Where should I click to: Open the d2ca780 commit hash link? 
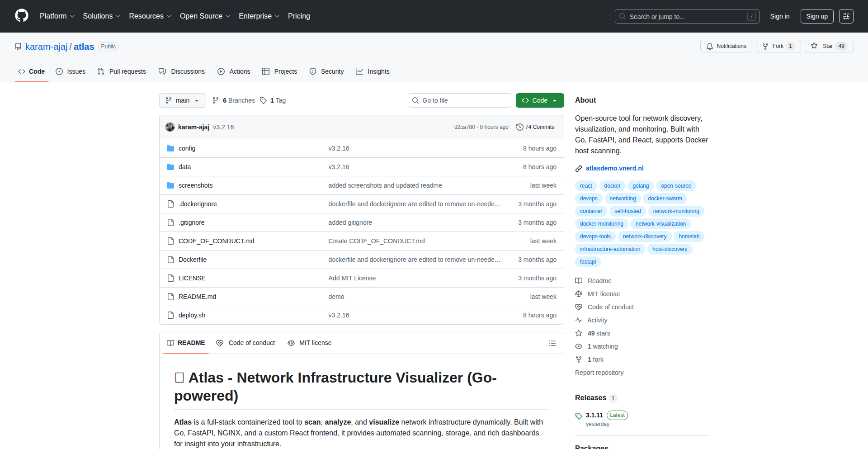pos(465,127)
